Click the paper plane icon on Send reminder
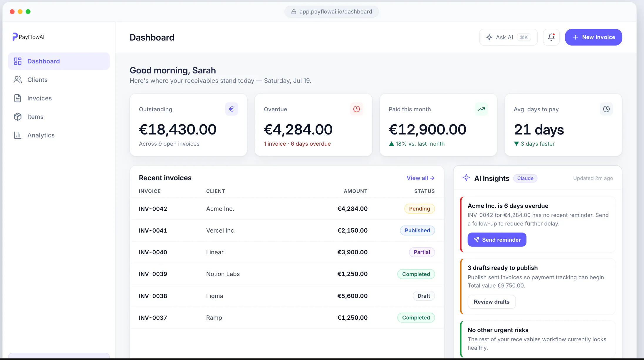The width and height of the screenshot is (644, 360). click(x=476, y=240)
